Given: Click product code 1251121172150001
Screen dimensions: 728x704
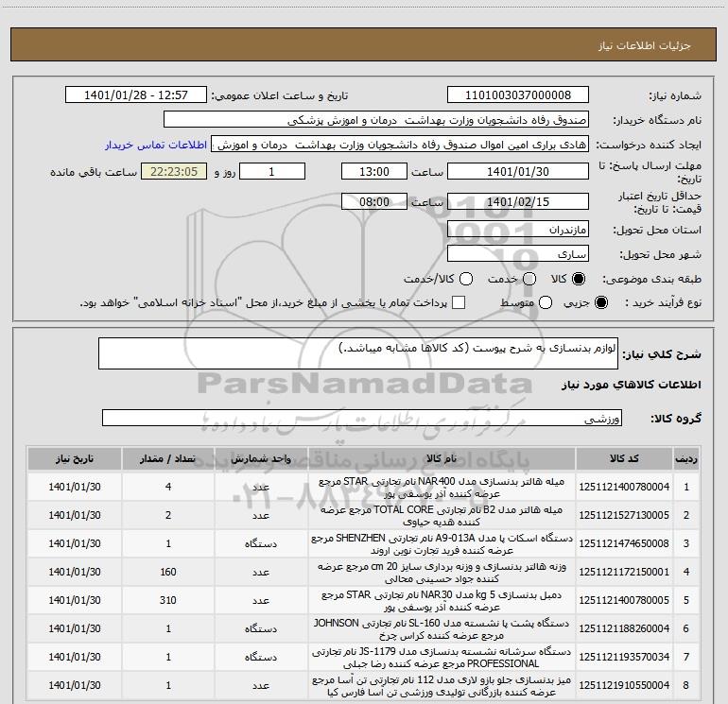Looking at the screenshot, I should (x=624, y=572).
